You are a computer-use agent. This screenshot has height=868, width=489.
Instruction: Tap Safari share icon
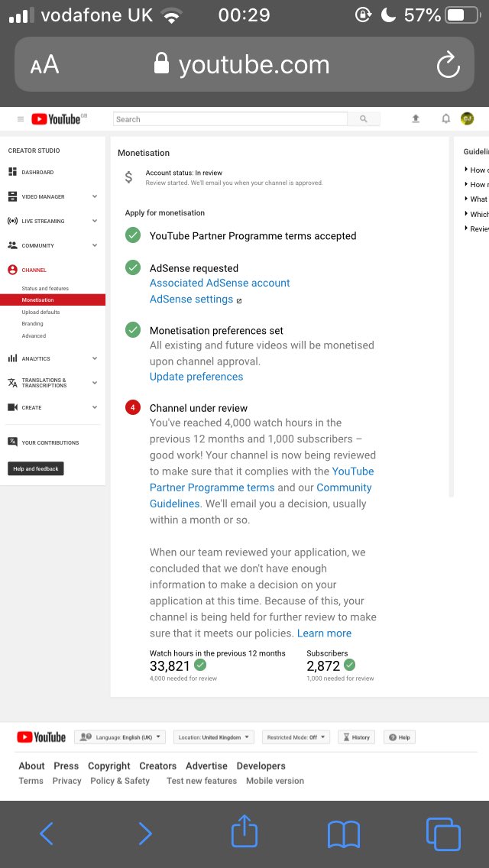pyautogui.click(x=244, y=832)
